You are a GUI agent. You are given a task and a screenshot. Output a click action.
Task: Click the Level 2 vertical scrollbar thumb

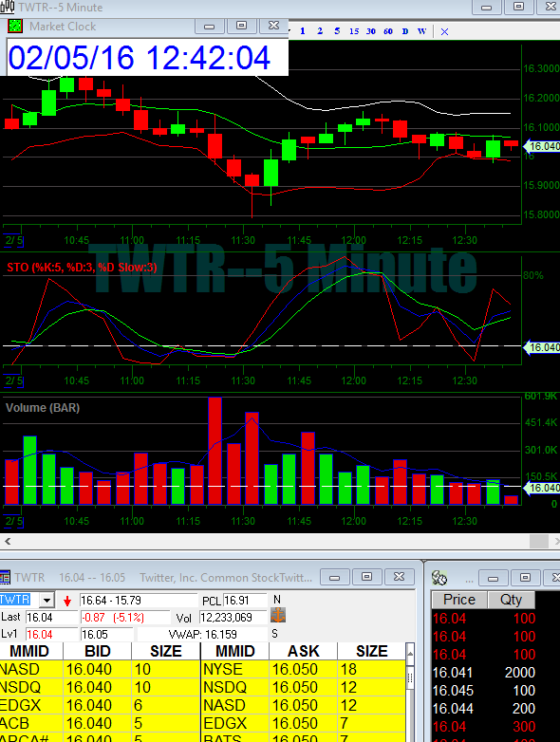click(x=410, y=677)
